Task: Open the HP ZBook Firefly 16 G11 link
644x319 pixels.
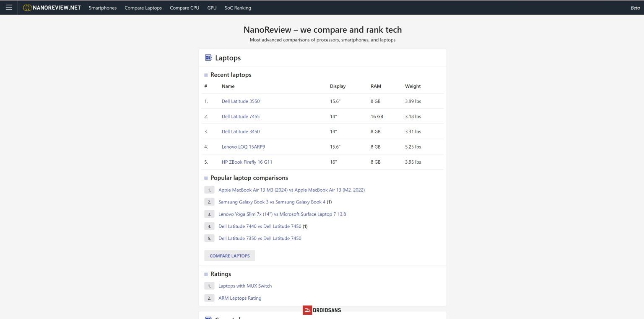Action: [x=247, y=162]
